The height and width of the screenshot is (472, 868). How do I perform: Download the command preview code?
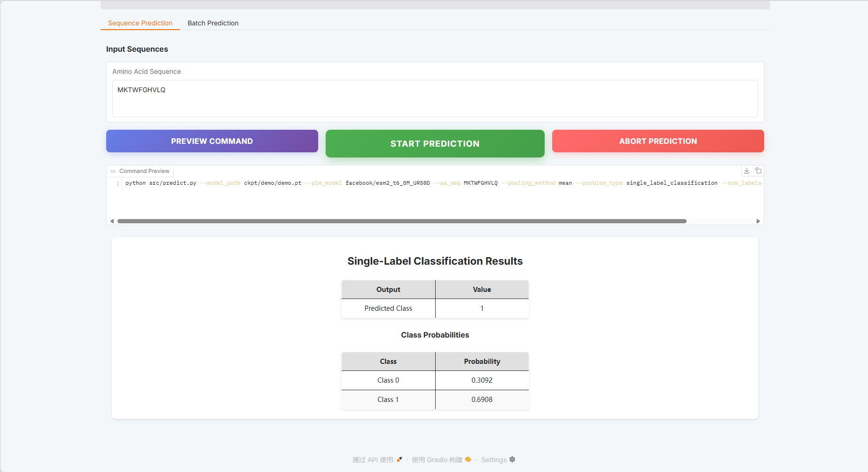(746, 171)
